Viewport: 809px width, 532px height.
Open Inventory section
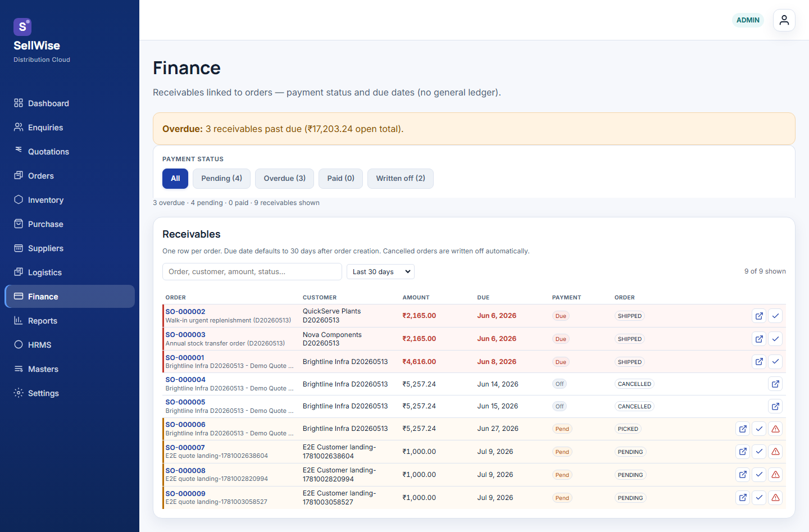click(70, 200)
